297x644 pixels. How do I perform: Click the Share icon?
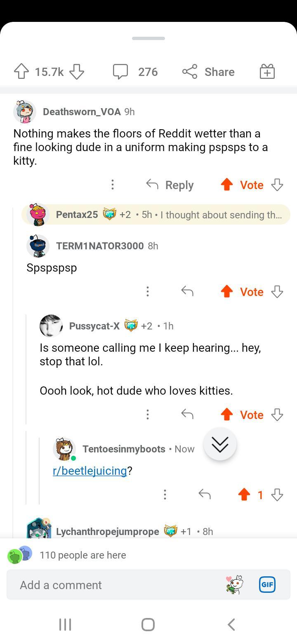(x=190, y=71)
